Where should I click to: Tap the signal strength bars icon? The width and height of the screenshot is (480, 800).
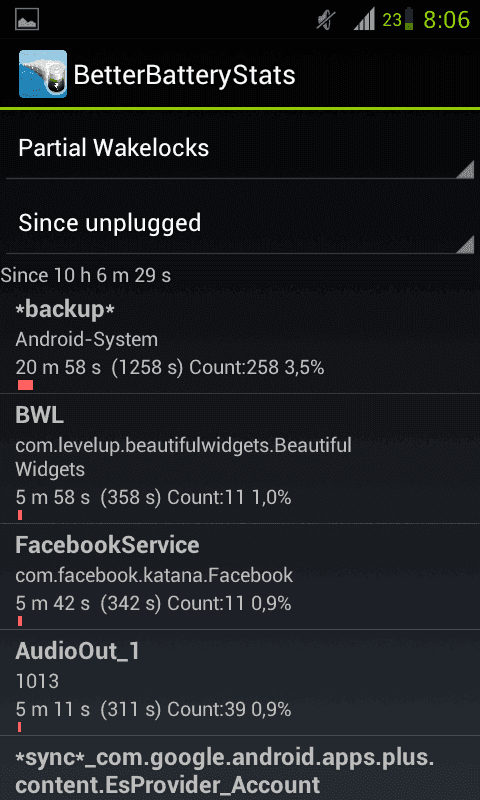(364, 21)
